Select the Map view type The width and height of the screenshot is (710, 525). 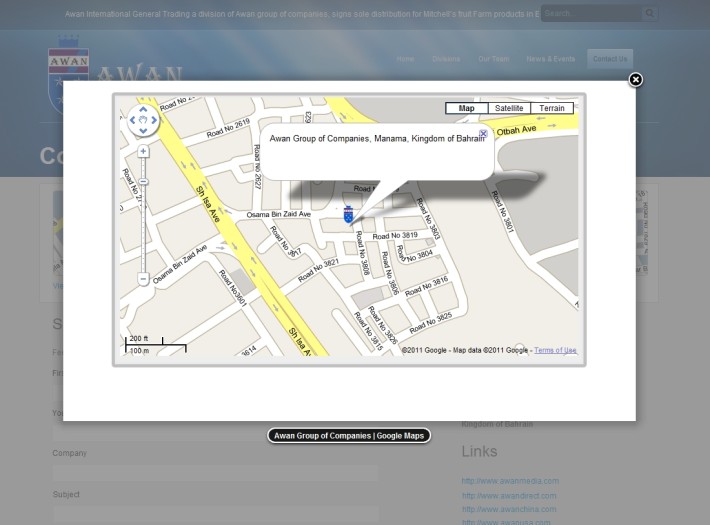tap(466, 108)
